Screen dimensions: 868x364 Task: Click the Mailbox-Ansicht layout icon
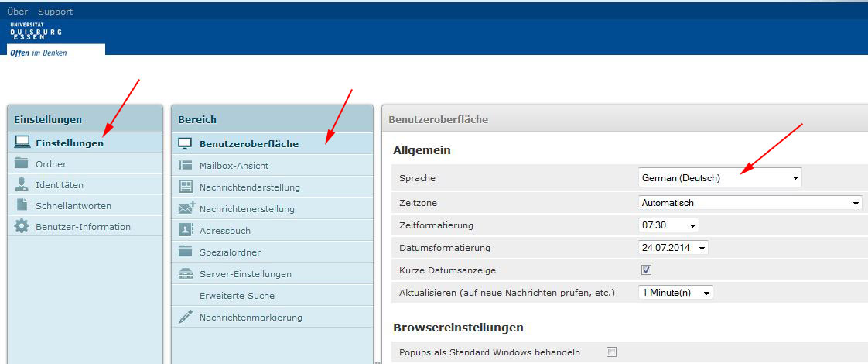click(x=186, y=165)
